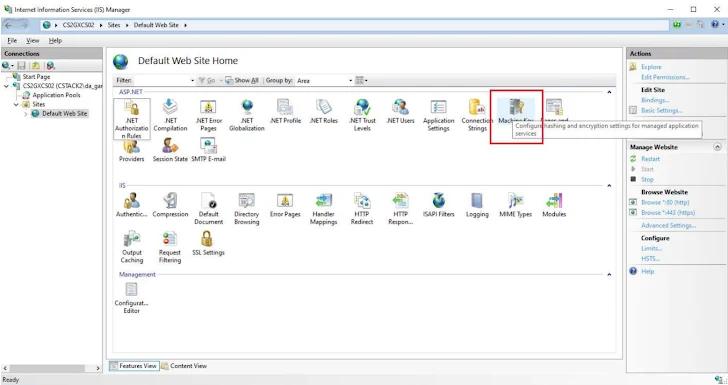Open HTTP Response Headers feature
Screen dimensions: 728x385
(x=400, y=209)
